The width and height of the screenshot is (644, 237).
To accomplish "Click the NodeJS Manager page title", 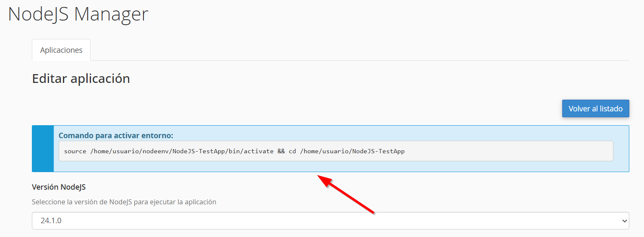I will [78, 14].
